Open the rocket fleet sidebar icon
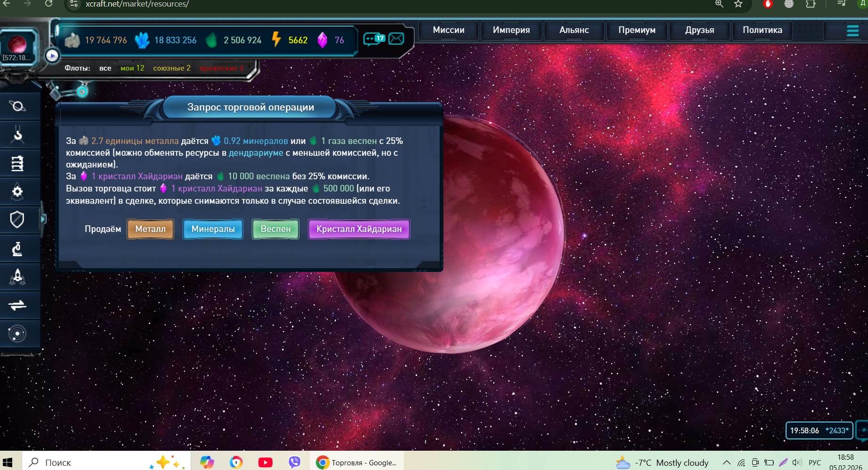This screenshot has height=470, width=868. 17,277
